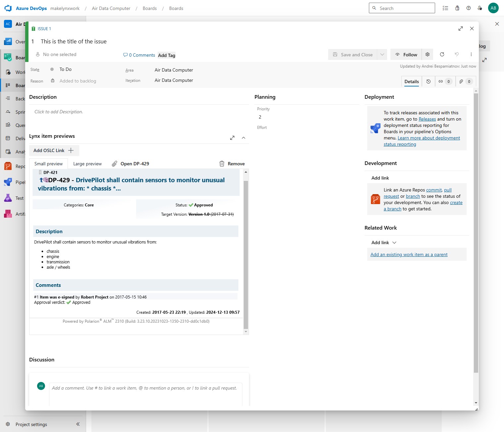Open the 0 Comments link

pos(139,55)
